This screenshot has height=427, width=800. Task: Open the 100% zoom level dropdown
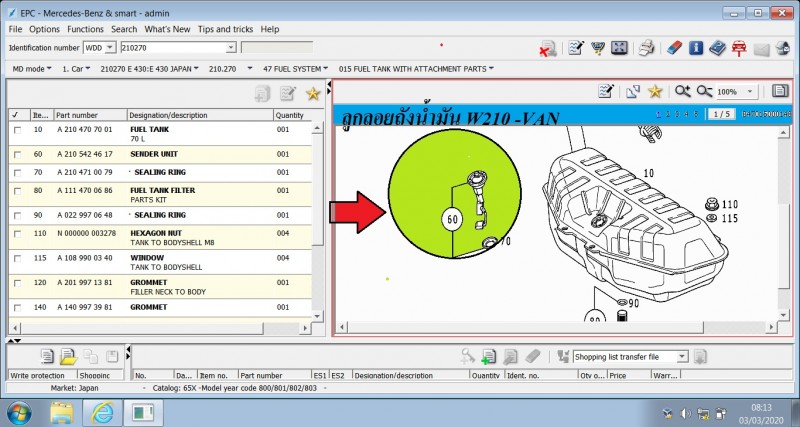[x=749, y=92]
